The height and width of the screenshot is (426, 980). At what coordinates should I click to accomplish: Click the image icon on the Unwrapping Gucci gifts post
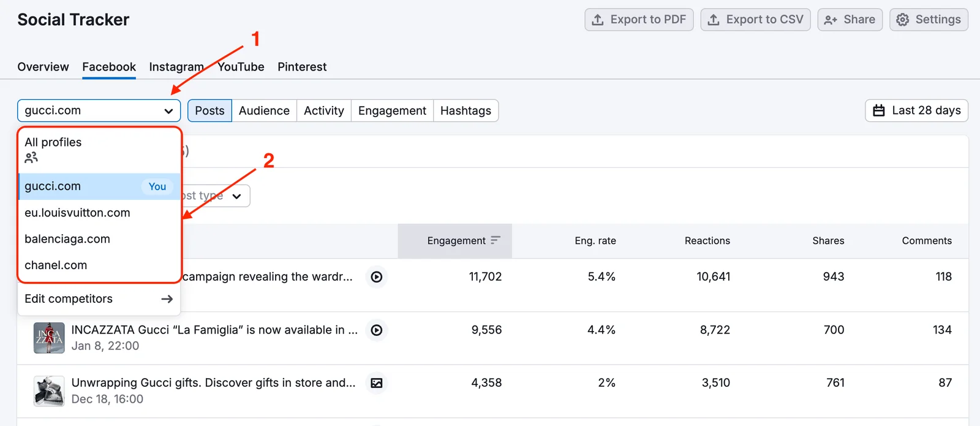(x=377, y=383)
